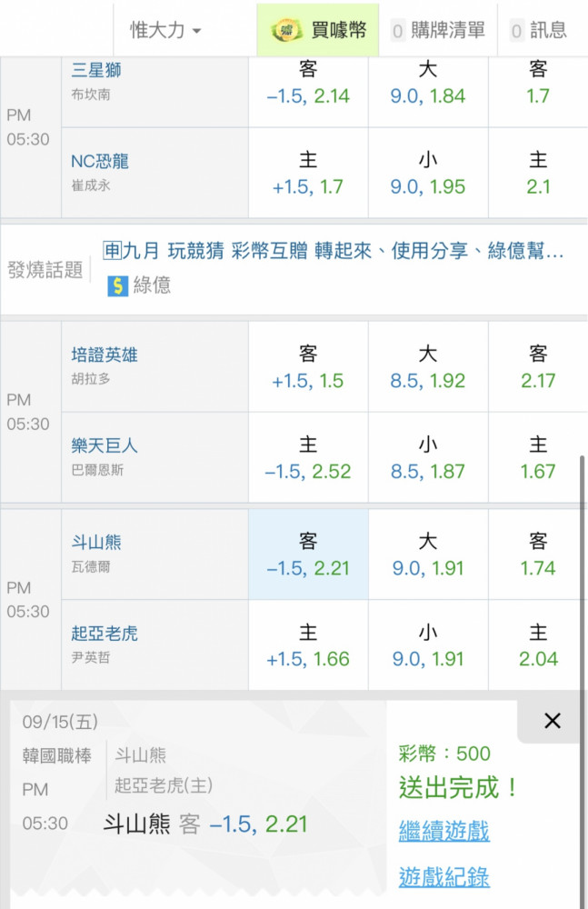Select 起亞老虎 主 +1.5, 1.66 spread
588x909 pixels.
tap(308, 645)
